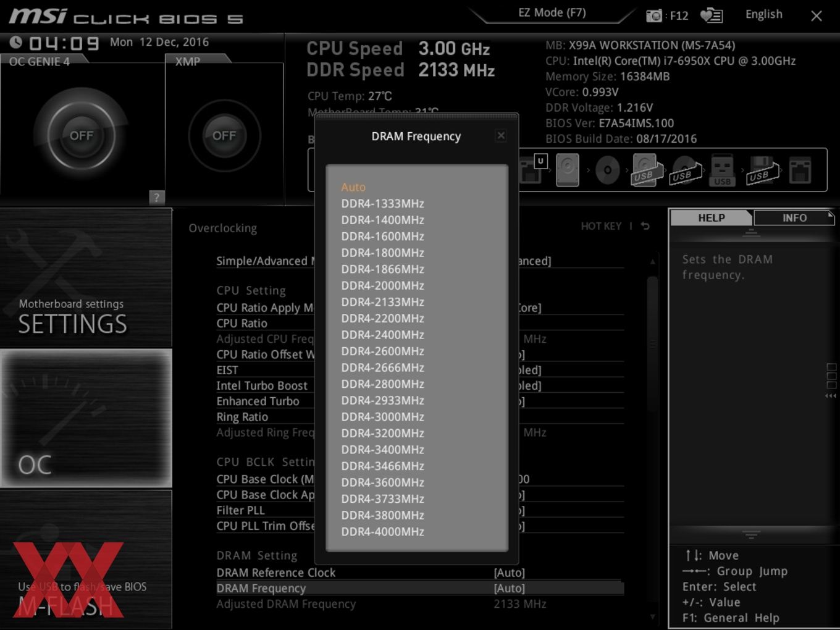The width and height of the screenshot is (840, 630).
Task: Open the English language selector
Action: coord(763,14)
